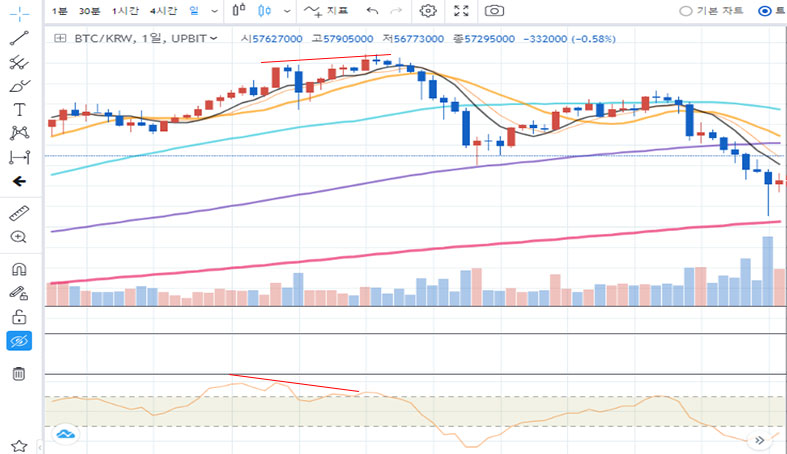Viewport: 787px width, 454px height.
Task: Choose the Text annotation tool
Action: pyautogui.click(x=19, y=109)
